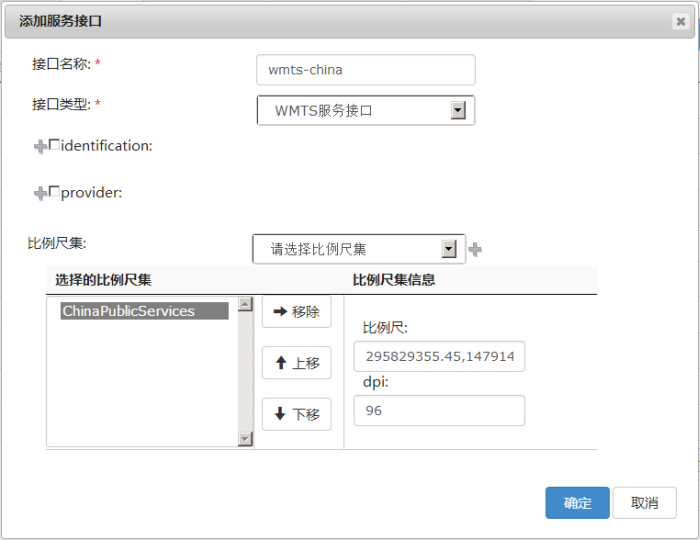The image size is (700, 540).
Task: Click the plus icon next to 比例尺集 dropdown
Action: click(475, 250)
